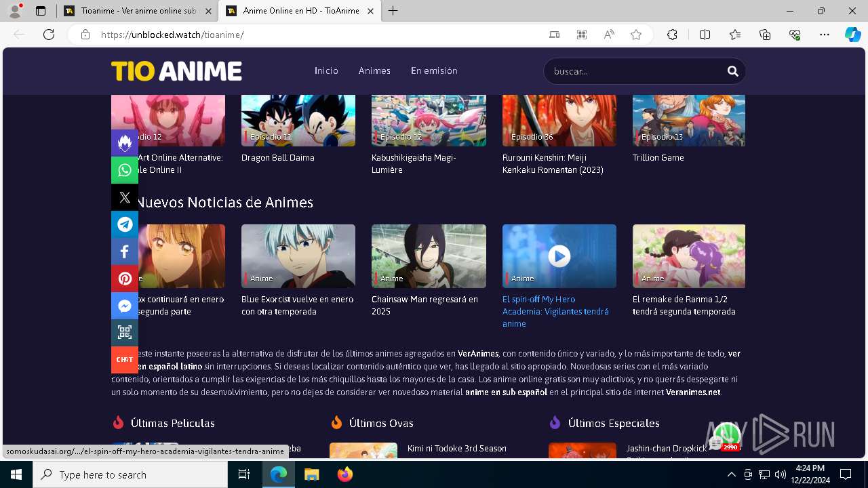Open Trillion Game title link

coord(658,157)
